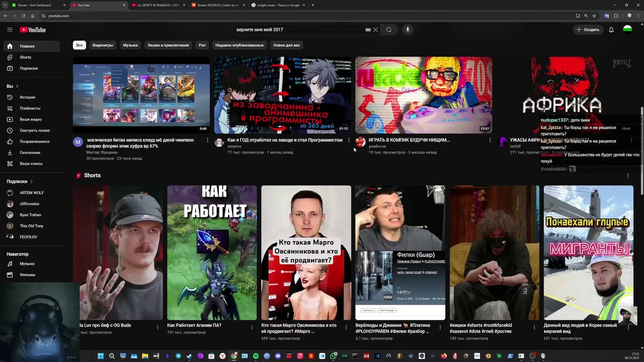
Task: Open Фильмы under Навигатор
Action: point(31,275)
